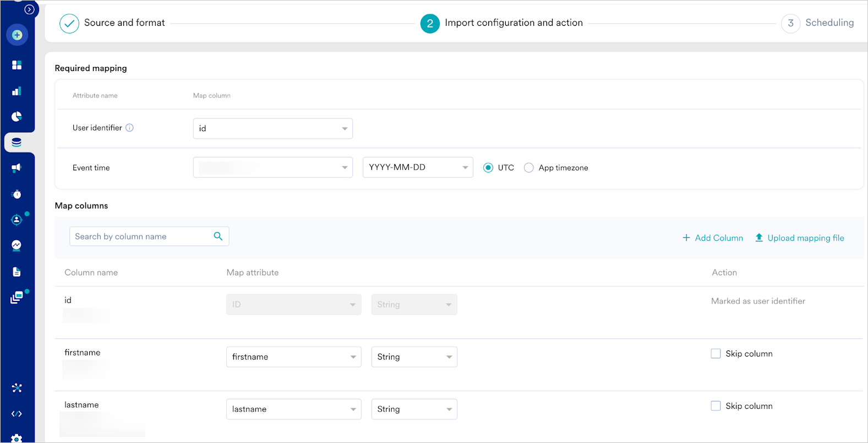The height and width of the screenshot is (443, 868).
Task: Click the blue plus create icon in sidebar
Action: coord(17,35)
